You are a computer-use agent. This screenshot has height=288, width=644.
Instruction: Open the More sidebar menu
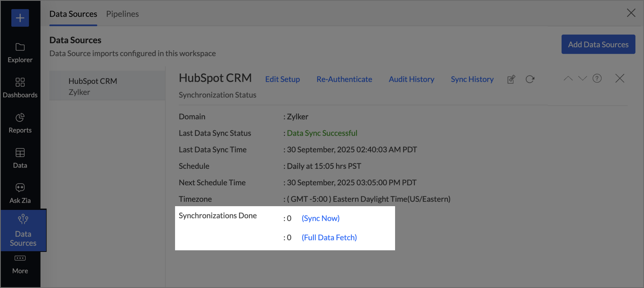(x=20, y=264)
